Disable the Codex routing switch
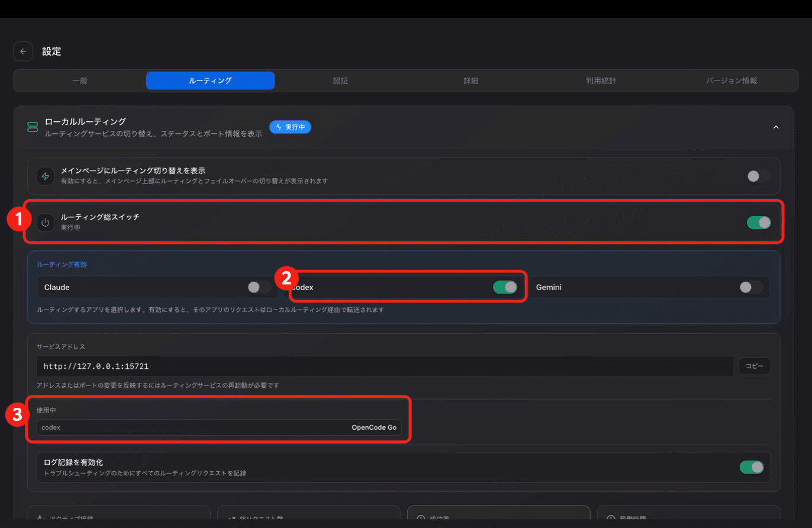Image resolution: width=812 pixels, height=528 pixels. coord(505,287)
